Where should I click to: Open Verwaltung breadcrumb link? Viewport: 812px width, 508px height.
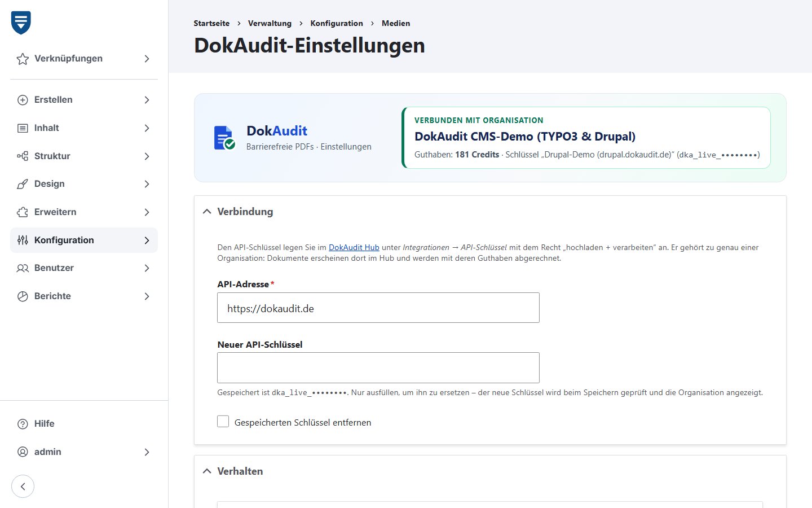270,23
